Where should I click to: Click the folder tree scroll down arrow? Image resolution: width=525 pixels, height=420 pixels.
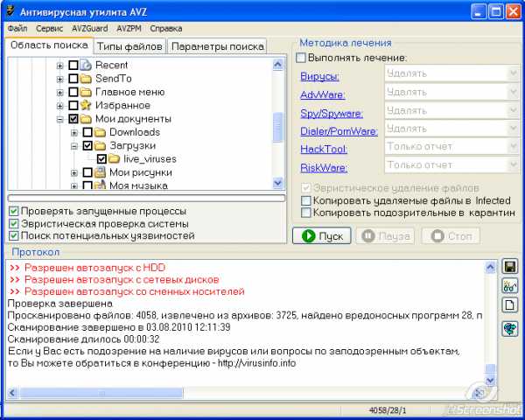278,183
